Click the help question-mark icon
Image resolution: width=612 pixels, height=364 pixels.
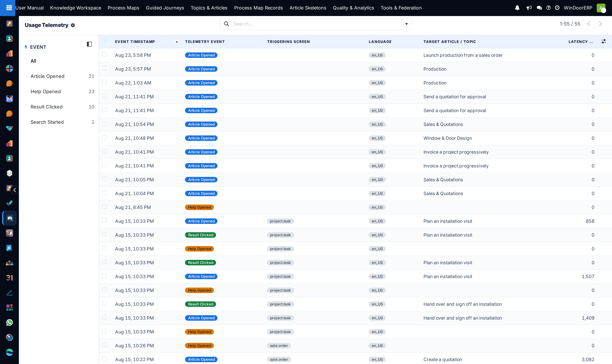[548, 8]
